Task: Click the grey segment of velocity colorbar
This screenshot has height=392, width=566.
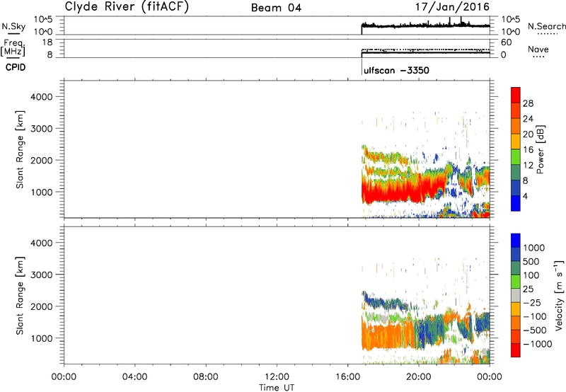Action: click(x=516, y=295)
